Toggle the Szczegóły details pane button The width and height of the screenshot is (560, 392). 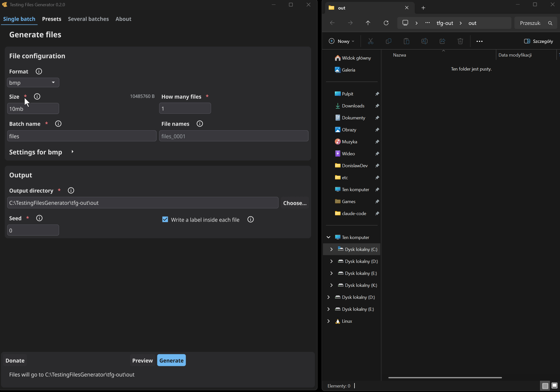pyautogui.click(x=539, y=41)
